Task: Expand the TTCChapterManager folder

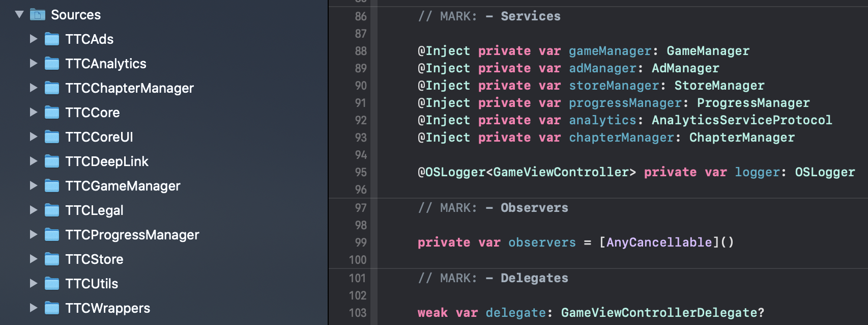Action: (x=34, y=88)
